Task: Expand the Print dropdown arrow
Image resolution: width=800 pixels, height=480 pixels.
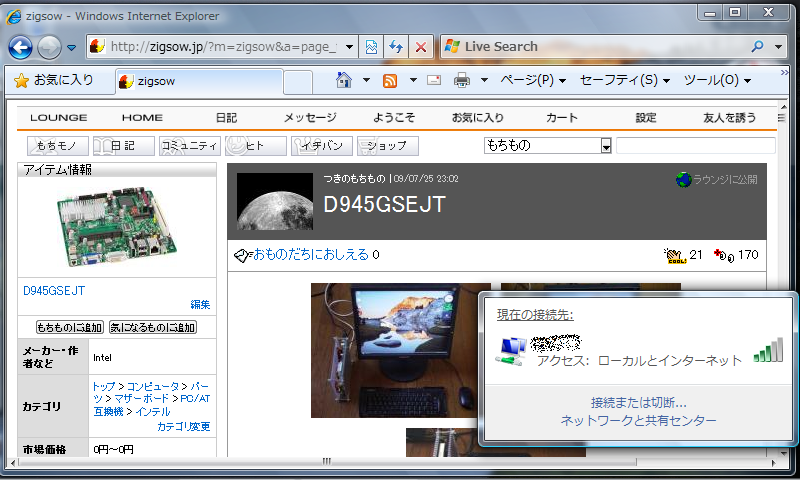Action: [485, 80]
